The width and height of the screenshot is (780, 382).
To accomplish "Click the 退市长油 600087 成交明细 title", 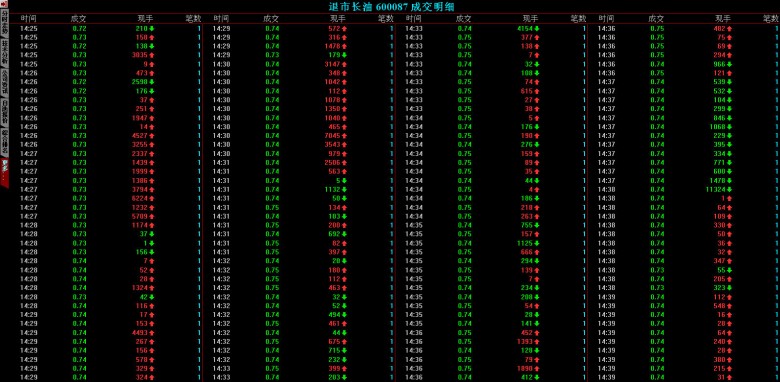I will click(x=392, y=6).
